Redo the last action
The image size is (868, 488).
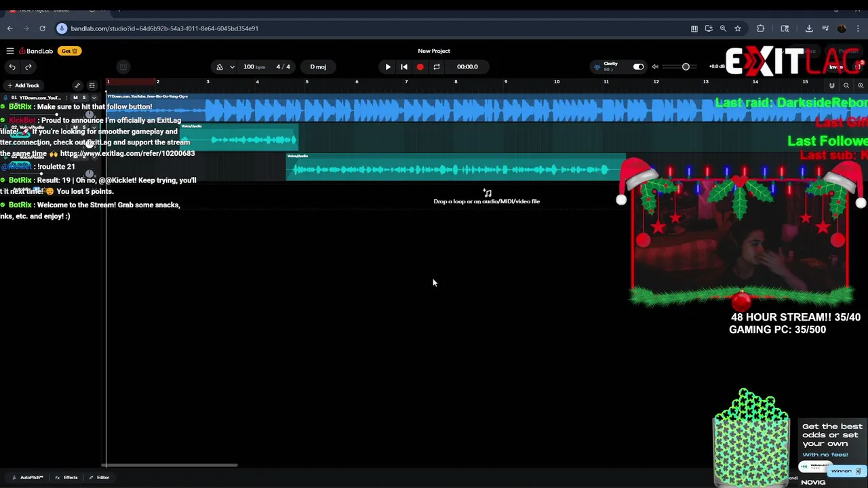[28, 66]
